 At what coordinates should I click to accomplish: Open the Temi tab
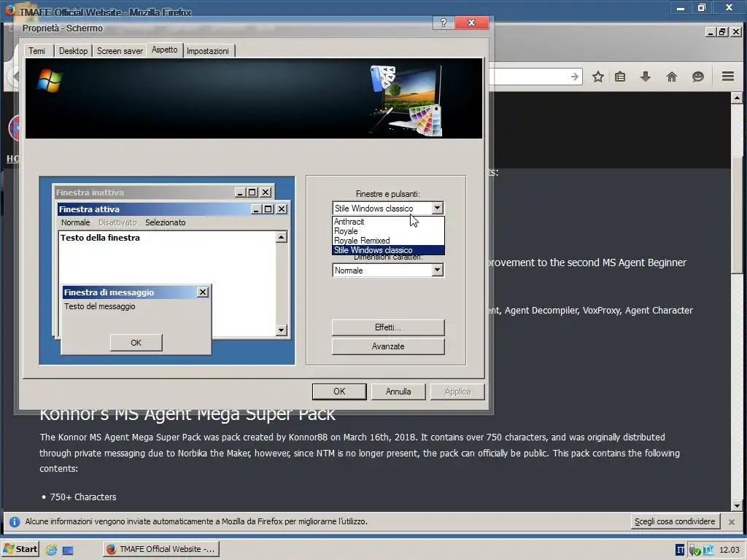36,51
